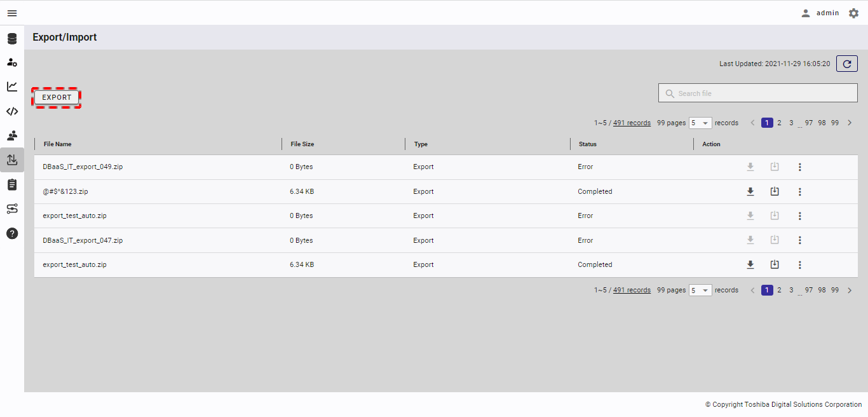Click disabled download icon for DBaaS_IT_export_047.zip
The image size is (868, 417).
coord(750,240)
